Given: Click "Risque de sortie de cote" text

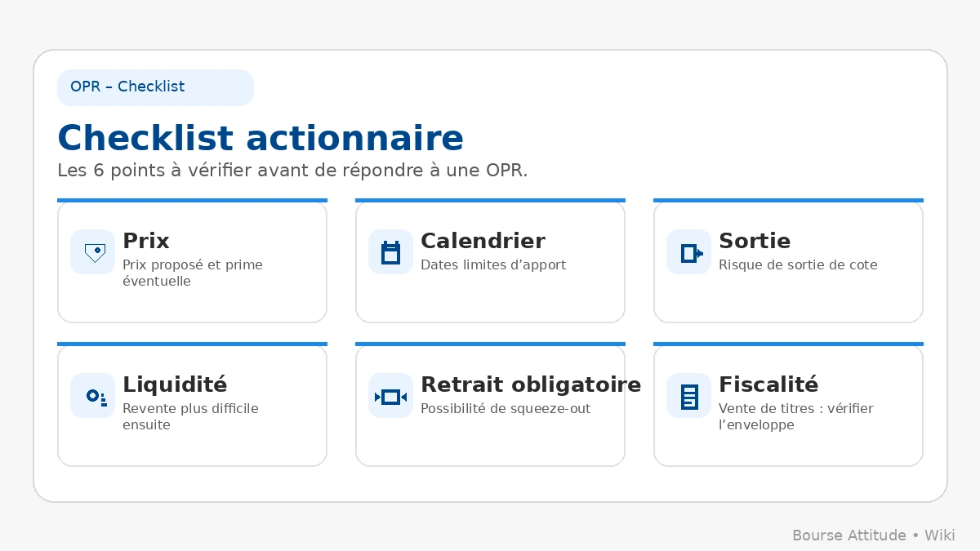Looking at the screenshot, I should click(798, 264).
